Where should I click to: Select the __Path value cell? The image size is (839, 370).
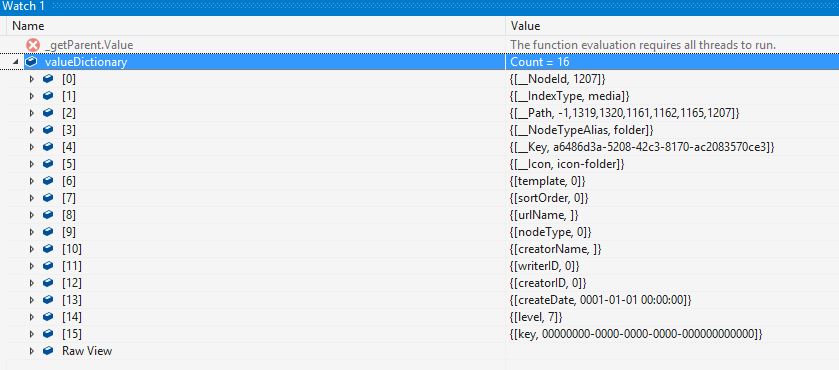pos(625,114)
